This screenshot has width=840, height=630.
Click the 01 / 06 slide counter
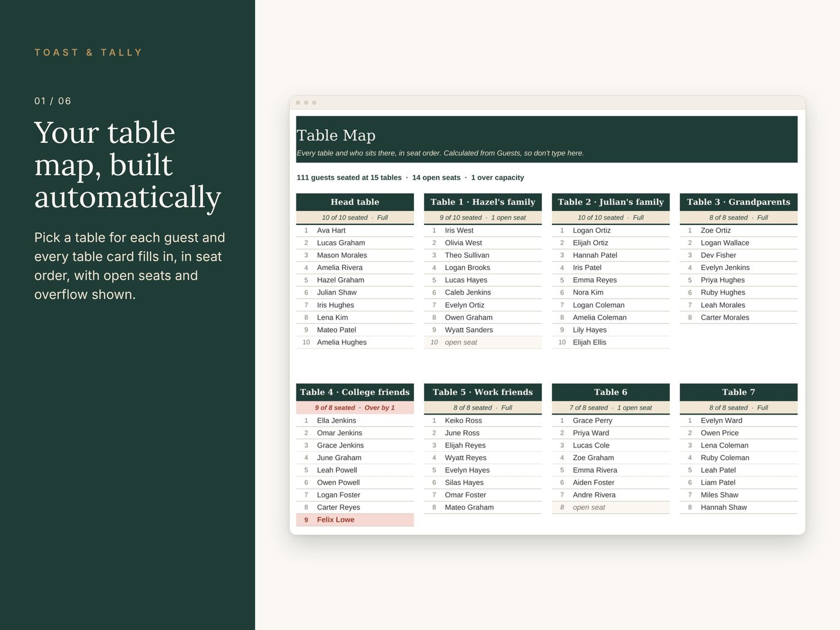tap(53, 101)
